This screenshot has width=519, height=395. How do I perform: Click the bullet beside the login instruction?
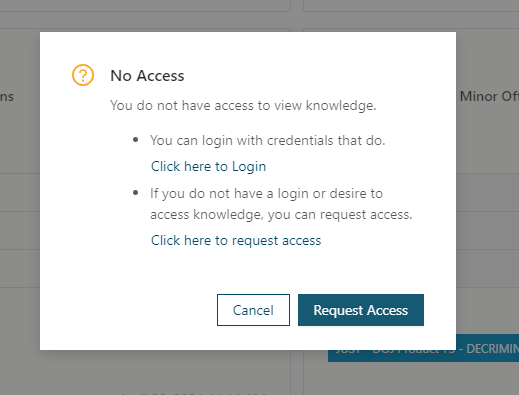pyautogui.click(x=135, y=140)
